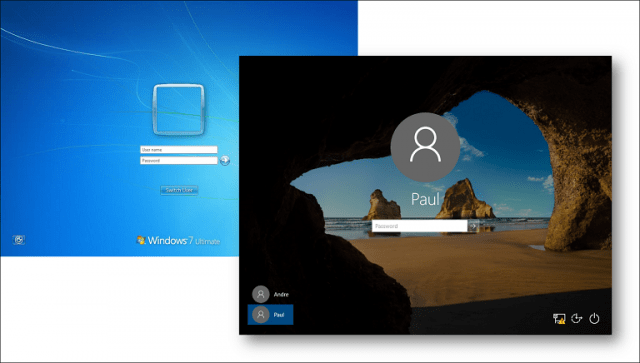Image resolution: width=640 pixels, height=363 pixels.
Task: Click the network status icon with warning
Action: click(559, 318)
